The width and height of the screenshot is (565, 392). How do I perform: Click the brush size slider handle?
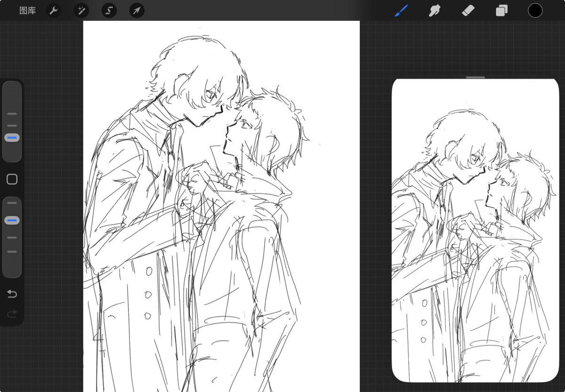point(12,138)
